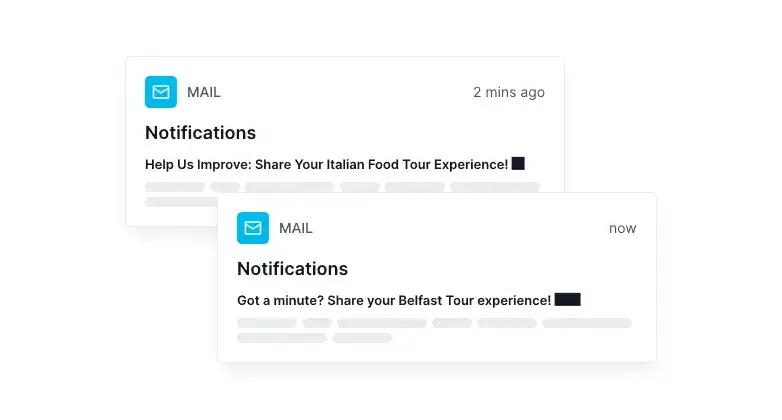Click the MAIL label in the bottom card
782x420 pixels.
(x=296, y=228)
